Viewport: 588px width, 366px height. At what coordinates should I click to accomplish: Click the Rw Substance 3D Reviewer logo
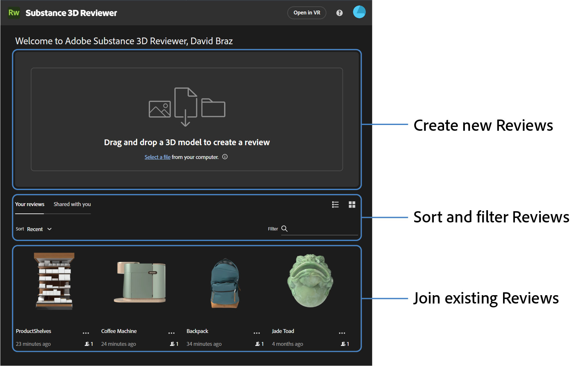point(14,13)
